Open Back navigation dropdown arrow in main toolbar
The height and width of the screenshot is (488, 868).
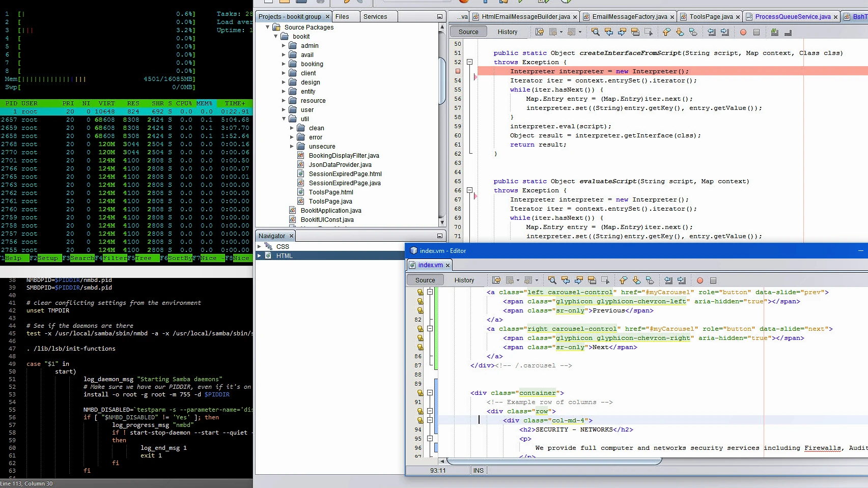[562, 32]
